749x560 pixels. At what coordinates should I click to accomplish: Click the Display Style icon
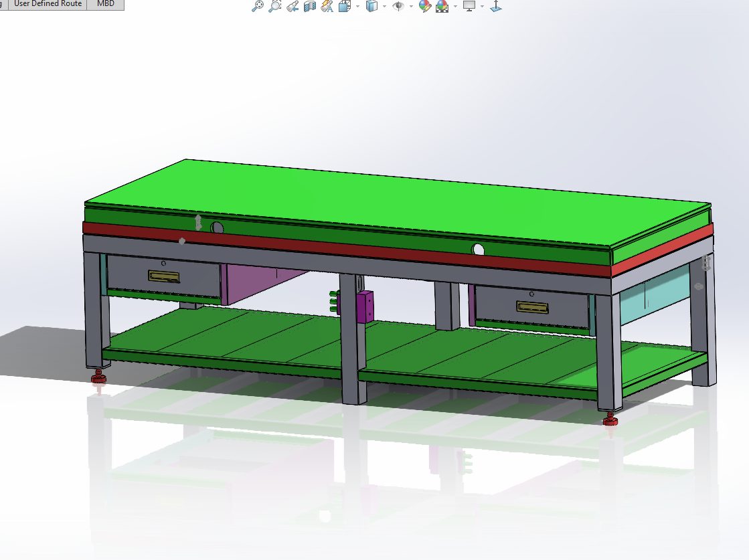tap(371, 6)
